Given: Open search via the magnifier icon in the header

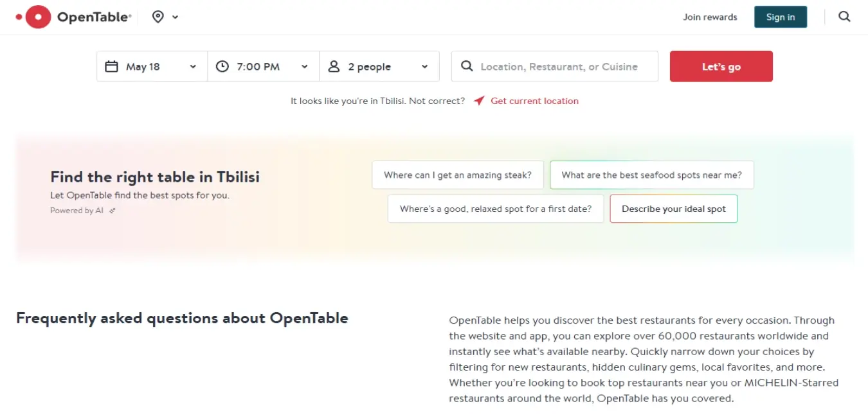Looking at the screenshot, I should click(x=845, y=17).
